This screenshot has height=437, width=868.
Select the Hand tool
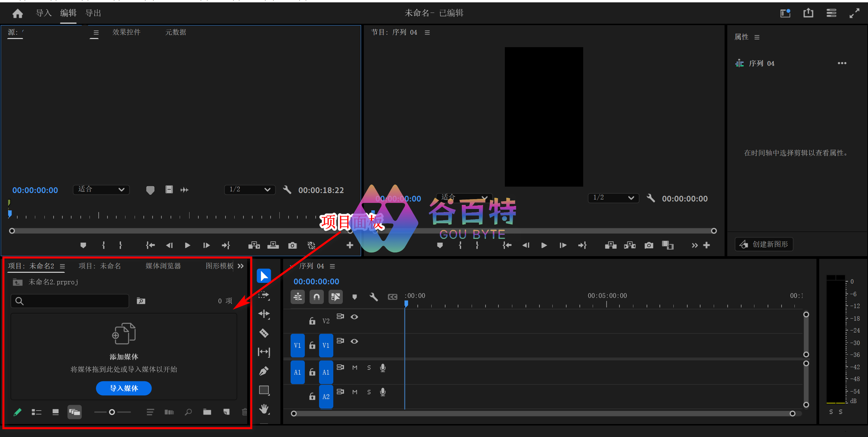tap(264, 409)
